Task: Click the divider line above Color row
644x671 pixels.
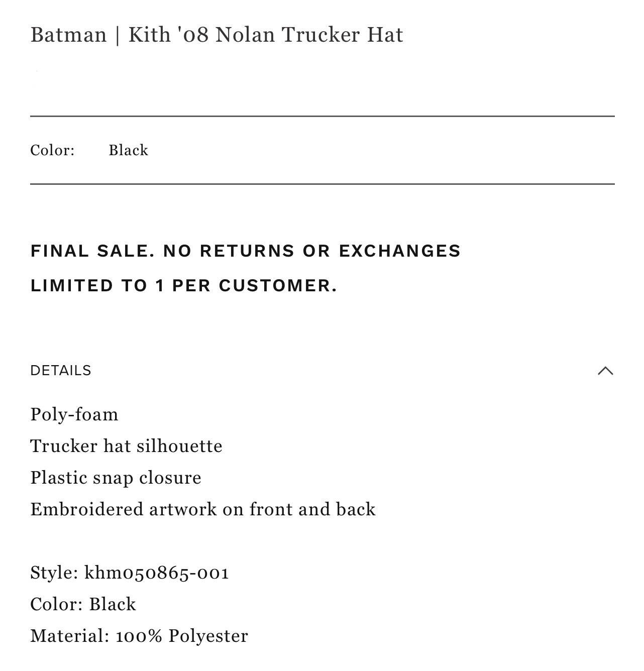Action: click(x=323, y=117)
